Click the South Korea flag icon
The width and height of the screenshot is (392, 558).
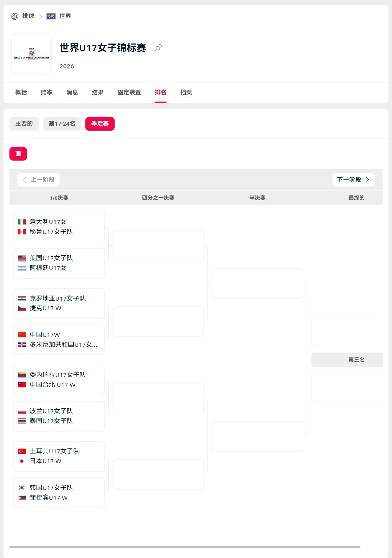(x=22, y=488)
